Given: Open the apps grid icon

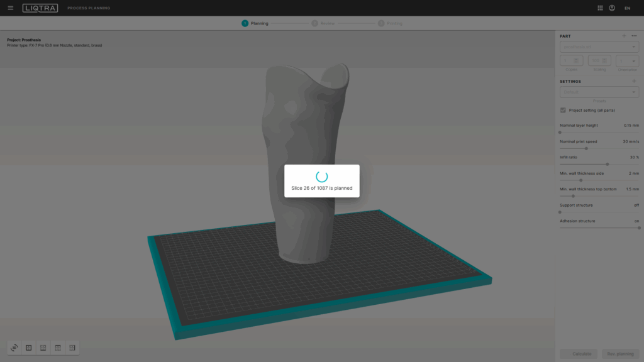Looking at the screenshot, I should (600, 8).
